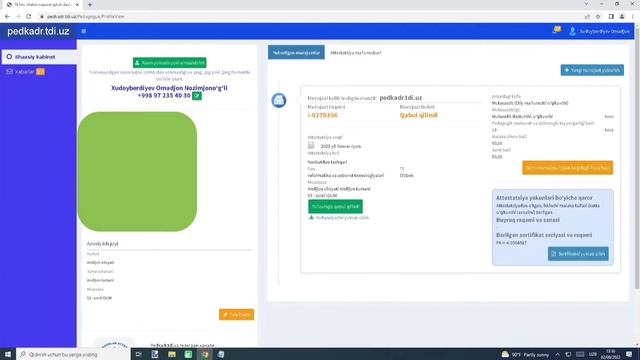Click the green payment accepted button
The image size is (640, 360).
335,207
